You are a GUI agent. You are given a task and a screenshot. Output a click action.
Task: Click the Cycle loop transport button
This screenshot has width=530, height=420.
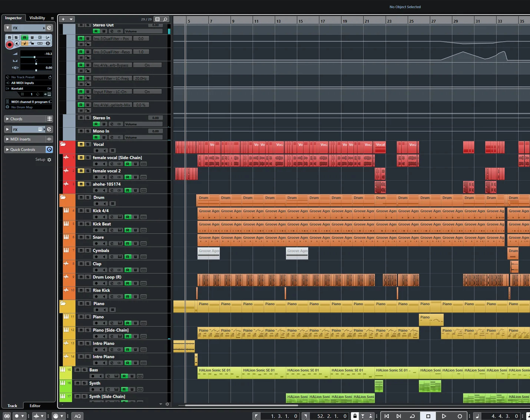click(x=412, y=416)
